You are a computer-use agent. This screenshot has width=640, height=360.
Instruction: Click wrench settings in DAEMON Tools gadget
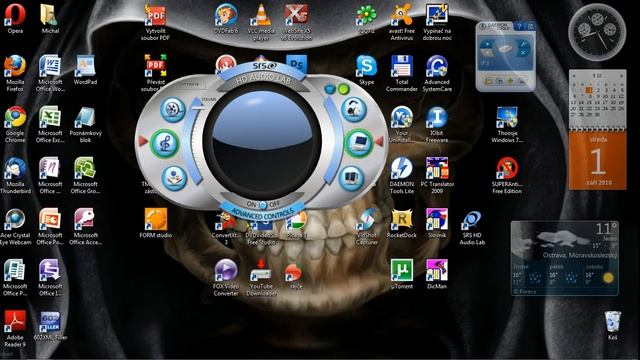[x=523, y=44]
